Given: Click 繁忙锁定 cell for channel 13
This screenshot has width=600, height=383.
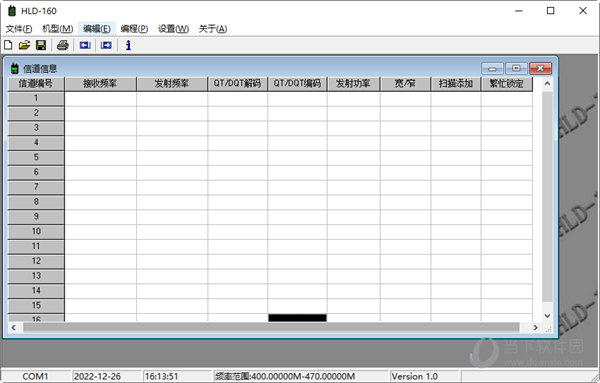Looking at the screenshot, I should [x=507, y=276].
